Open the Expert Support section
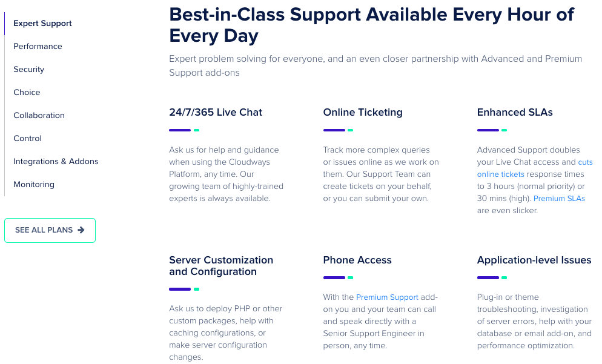 (42, 24)
